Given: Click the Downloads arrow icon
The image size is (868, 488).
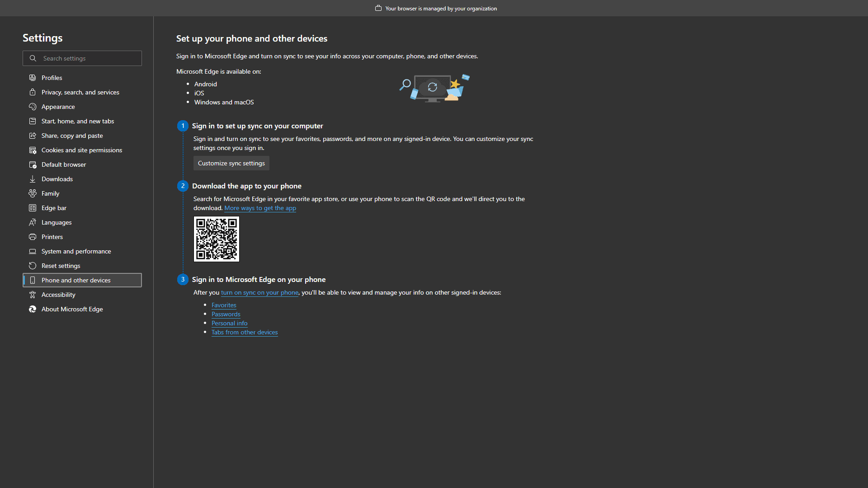Looking at the screenshot, I should [33, 179].
